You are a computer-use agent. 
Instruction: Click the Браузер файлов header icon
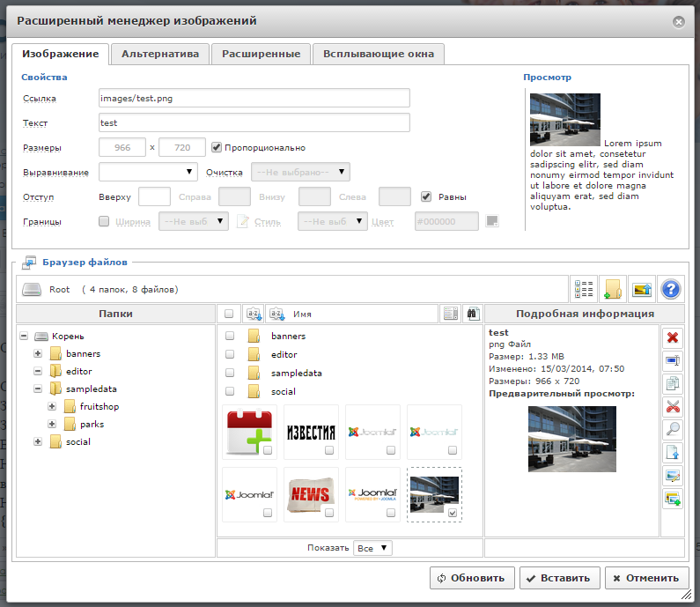[29, 263]
